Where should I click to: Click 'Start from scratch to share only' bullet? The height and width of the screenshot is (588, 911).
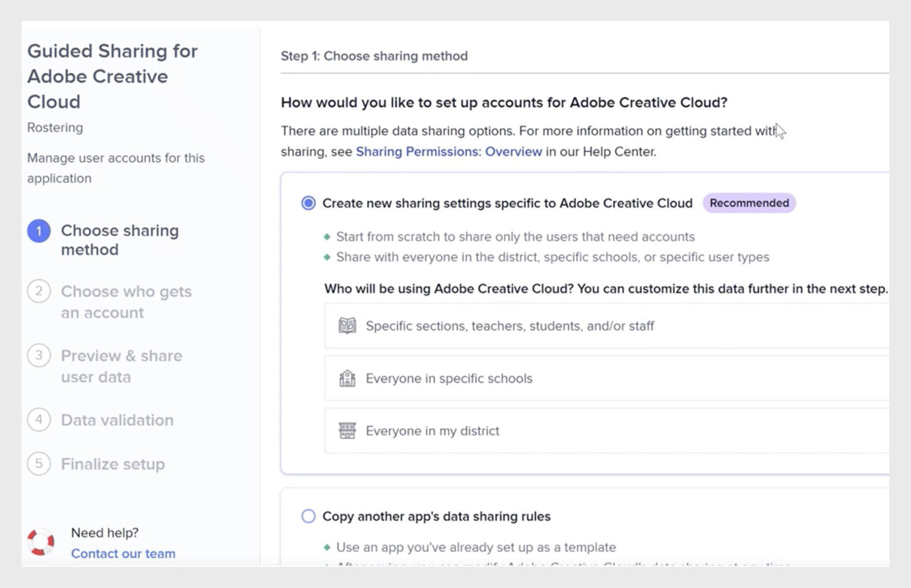[515, 237]
